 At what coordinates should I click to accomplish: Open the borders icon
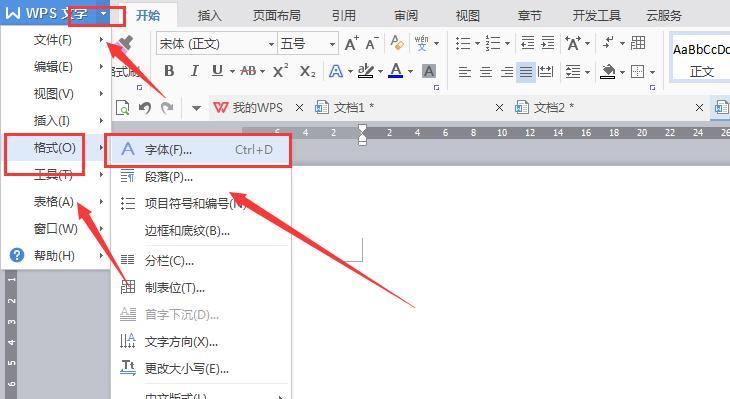click(x=637, y=72)
